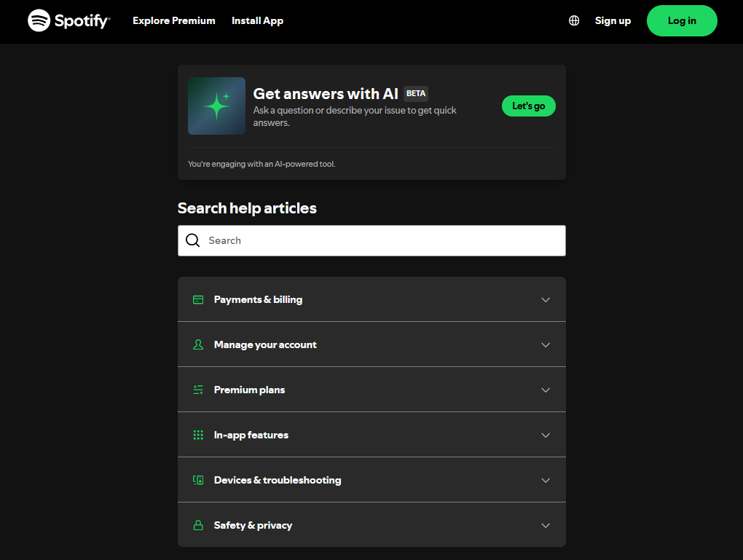Expand Manage your account chevron
This screenshot has width=743, height=560.
tap(546, 344)
